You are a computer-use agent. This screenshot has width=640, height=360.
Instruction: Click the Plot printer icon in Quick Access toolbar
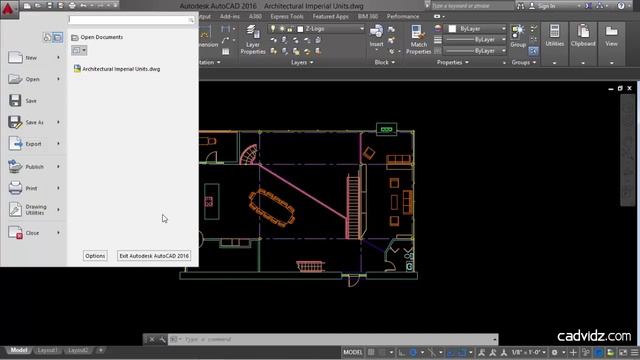(72, 6)
